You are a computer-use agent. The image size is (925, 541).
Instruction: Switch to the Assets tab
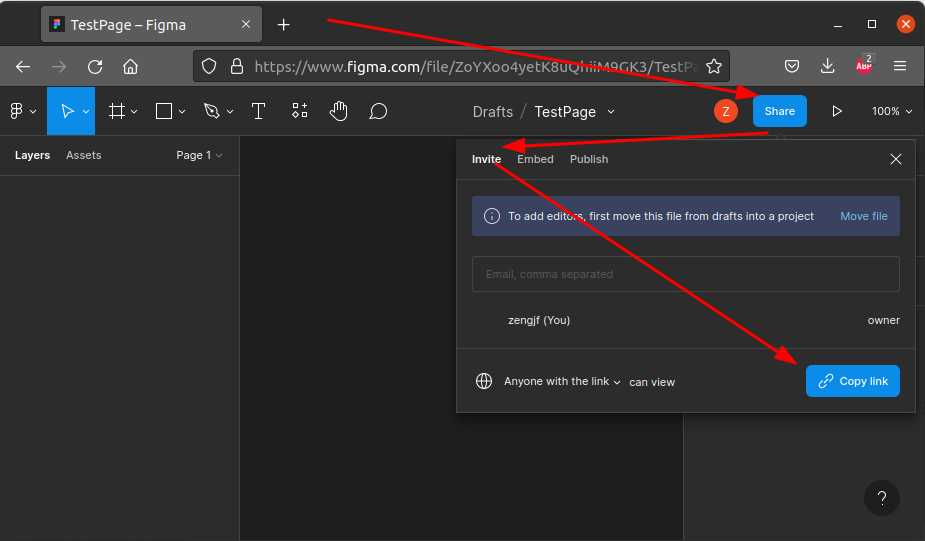[x=84, y=155]
